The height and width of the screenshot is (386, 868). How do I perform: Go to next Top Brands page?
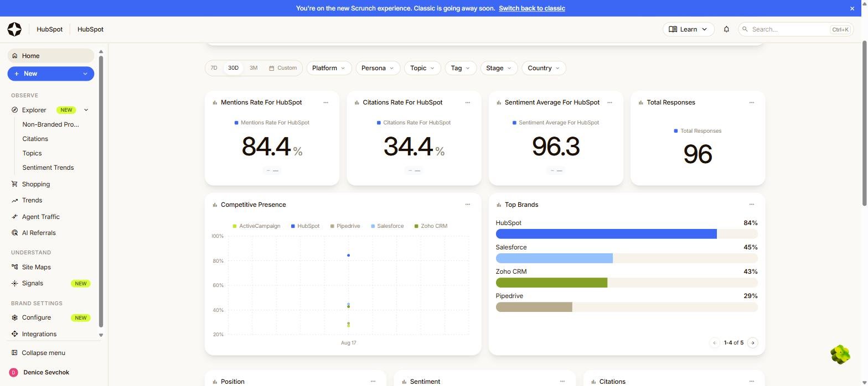[752, 343]
